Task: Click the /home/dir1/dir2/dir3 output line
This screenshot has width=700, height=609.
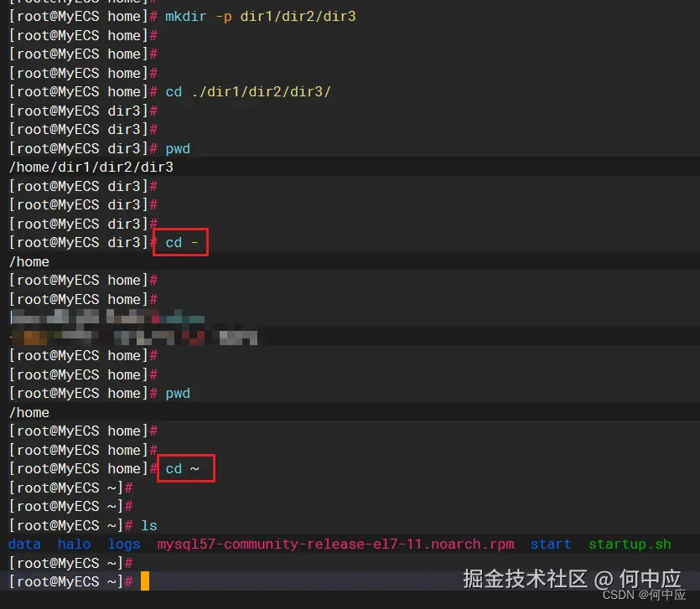Action: pos(91,168)
